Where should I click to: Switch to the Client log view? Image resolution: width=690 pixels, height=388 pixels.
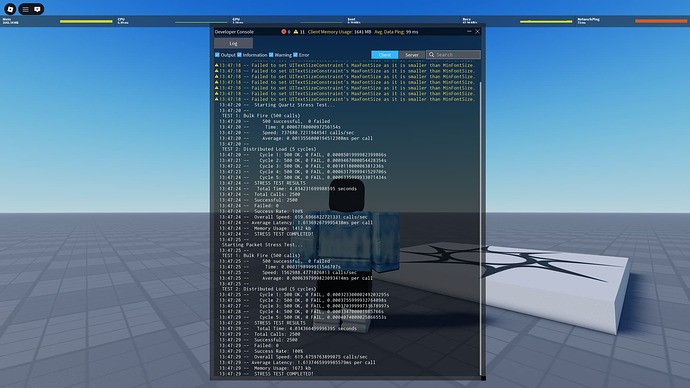(385, 55)
